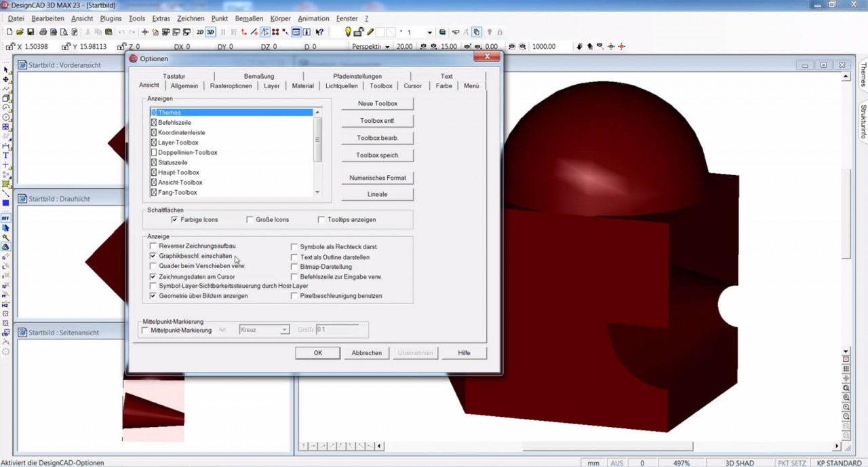Enable the Große Icons checkbox
This screenshot has width=868, height=467.
click(x=250, y=219)
